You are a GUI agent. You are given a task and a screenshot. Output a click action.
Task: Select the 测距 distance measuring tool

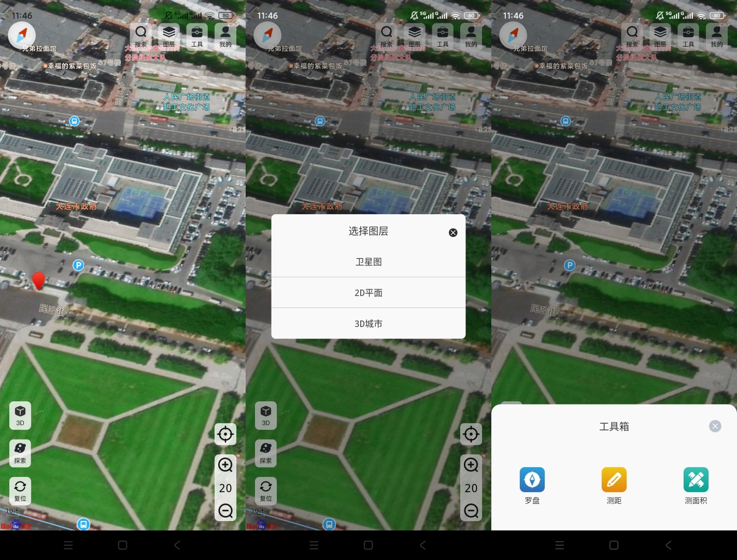click(x=614, y=480)
